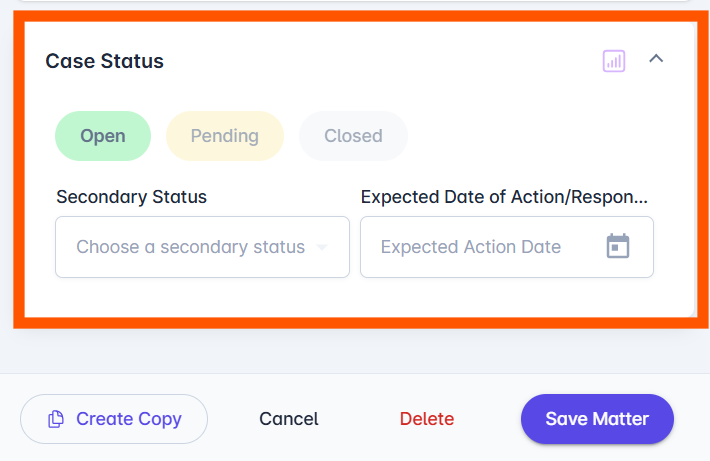Click the Case Status section heading
The height and width of the screenshot is (461, 710).
point(105,61)
